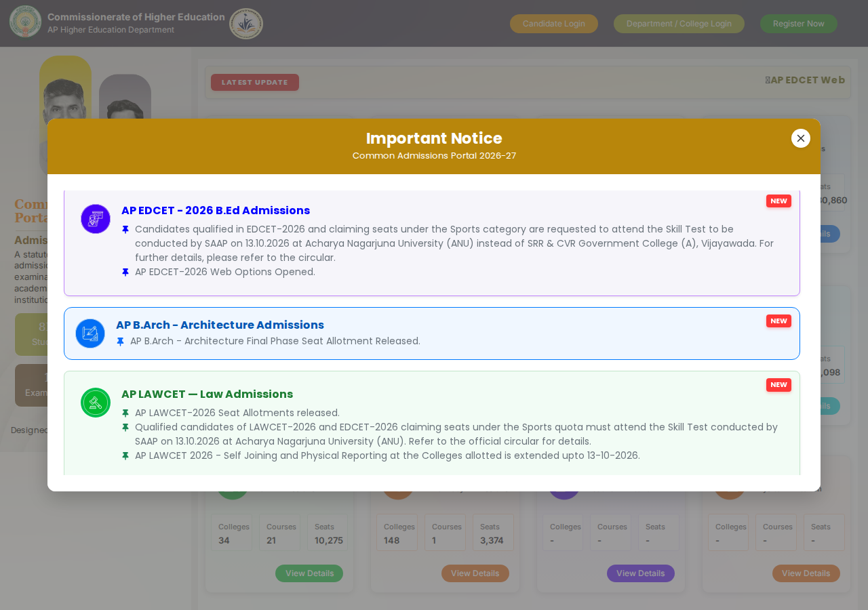
Task: Open the Candidate Login page
Action: 554,24
